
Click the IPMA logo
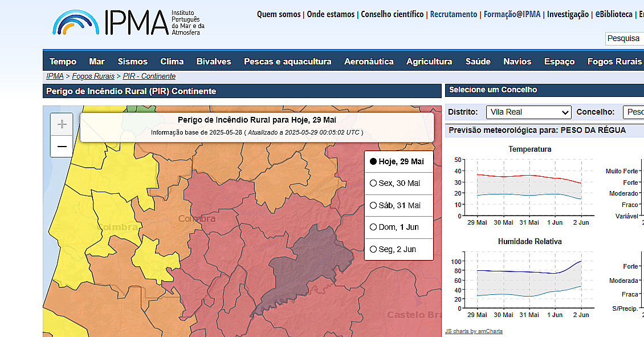pos(128,23)
